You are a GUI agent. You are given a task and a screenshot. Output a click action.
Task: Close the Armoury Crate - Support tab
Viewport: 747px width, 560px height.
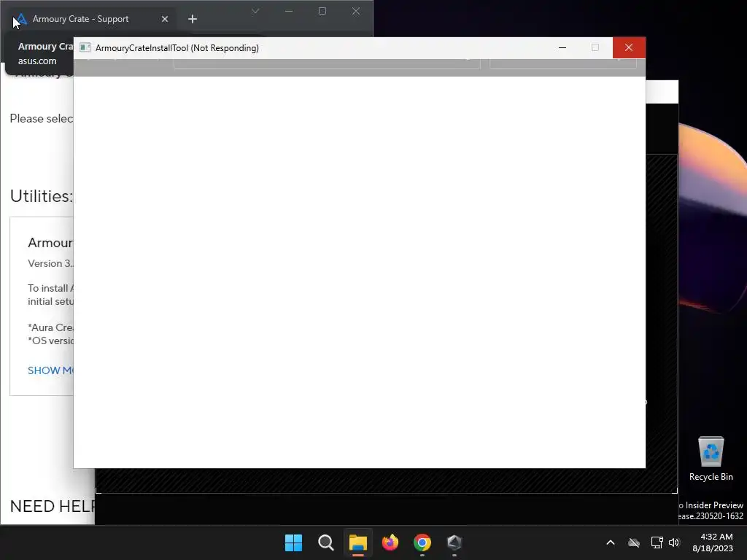[164, 19]
